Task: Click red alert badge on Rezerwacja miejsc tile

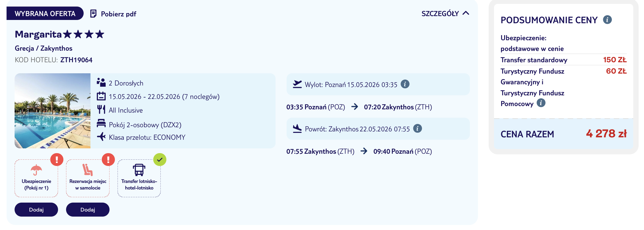Action: pos(108,159)
